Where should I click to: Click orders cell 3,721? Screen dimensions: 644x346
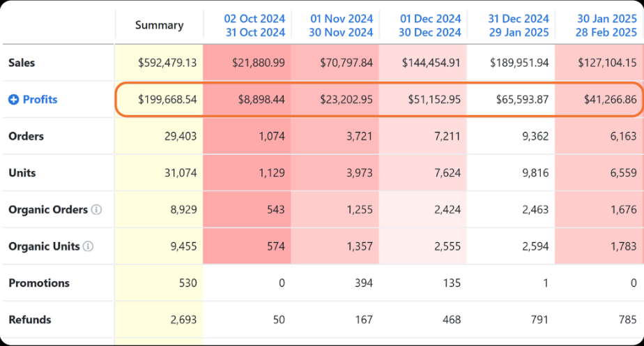(x=360, y=136)
